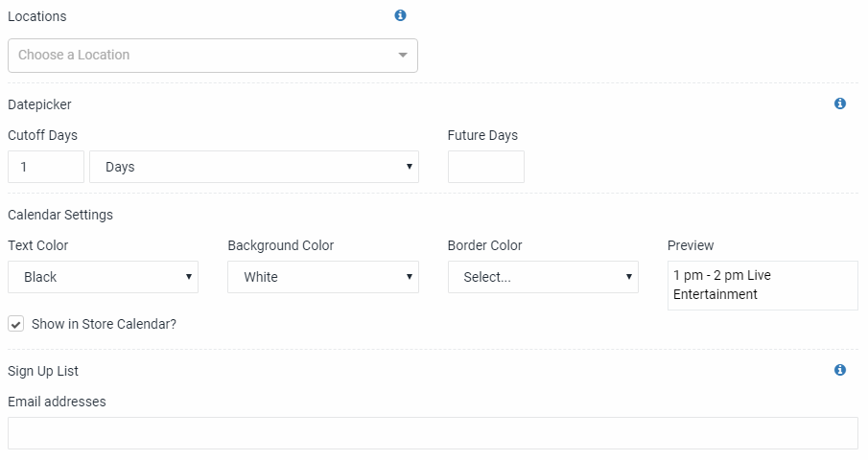Open the Text Color dropdown showing Black
Image resolution: width=868 pixels, height=460 pixels.
coord(103,277)
